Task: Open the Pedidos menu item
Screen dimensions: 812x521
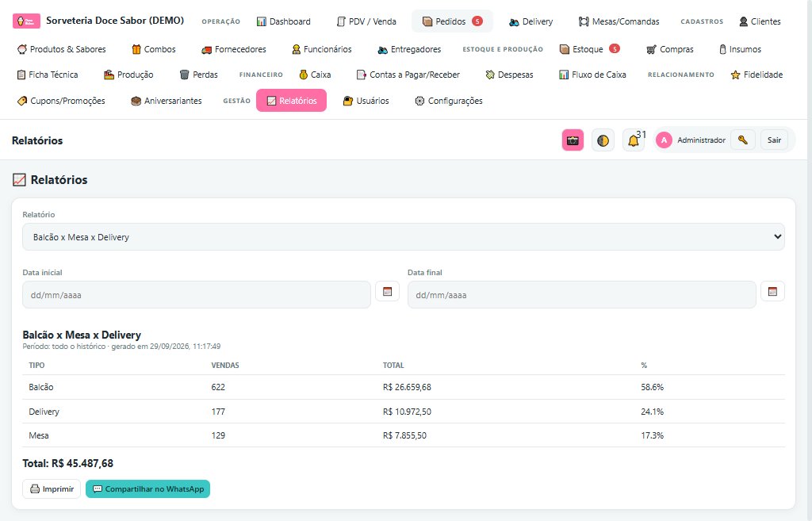Action: [x=452, y=21]
